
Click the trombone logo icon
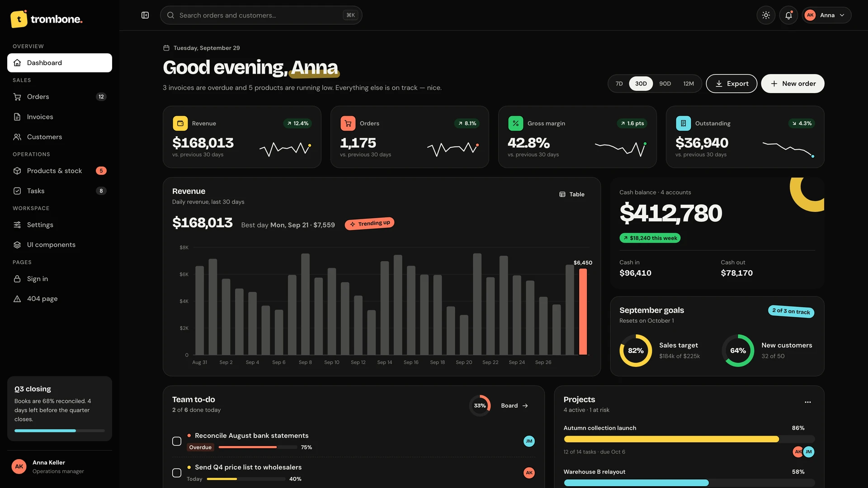pos(19,19)
